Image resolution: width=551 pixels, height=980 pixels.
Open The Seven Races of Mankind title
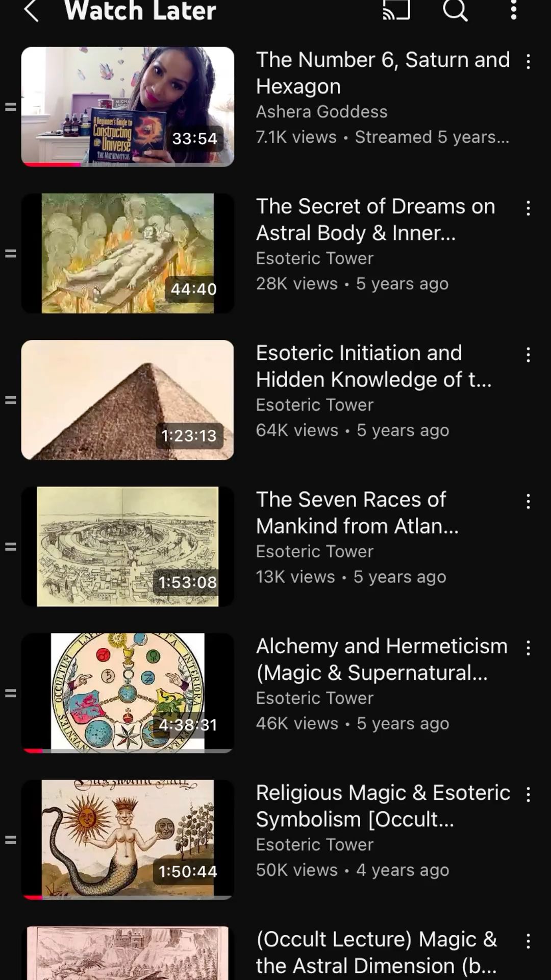click(x=357, y=512)
